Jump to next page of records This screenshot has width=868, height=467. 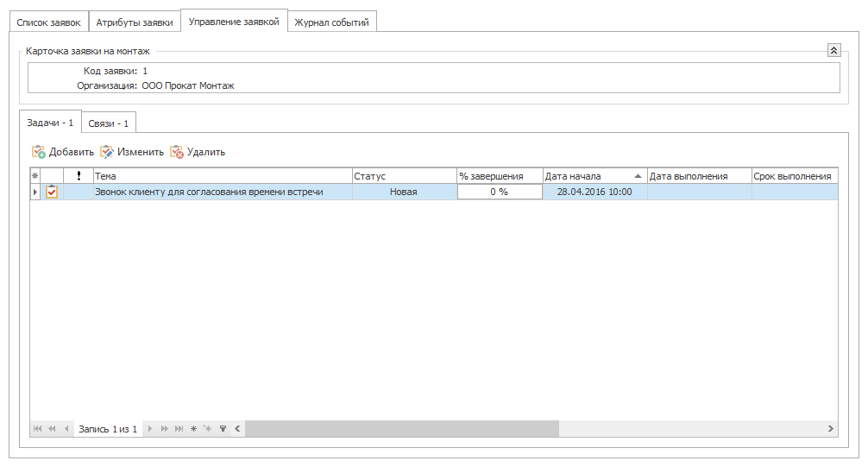coord(165,429)
